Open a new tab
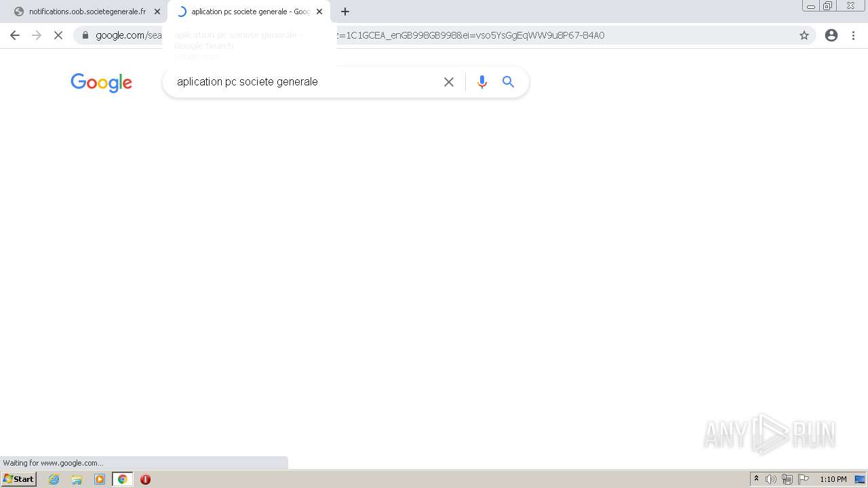The height and width of the screenshot is (488, 868). pyautogui.click(x=345, y=12)
